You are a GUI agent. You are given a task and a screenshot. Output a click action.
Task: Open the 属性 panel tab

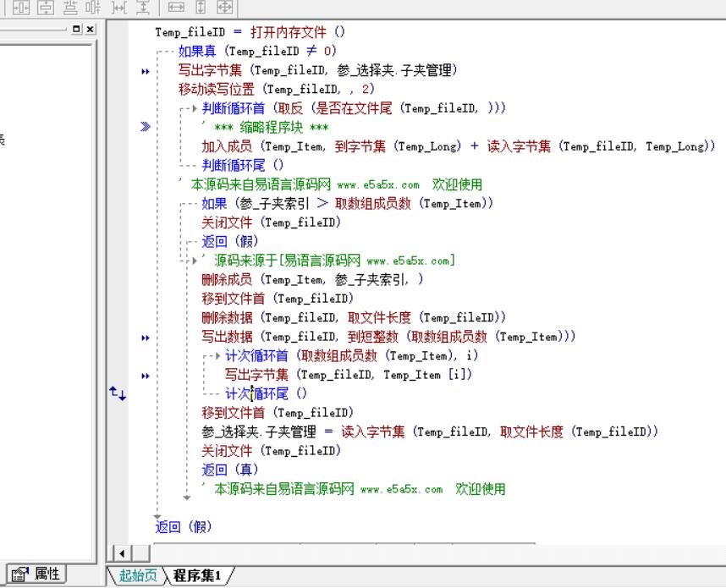(36, 574)
